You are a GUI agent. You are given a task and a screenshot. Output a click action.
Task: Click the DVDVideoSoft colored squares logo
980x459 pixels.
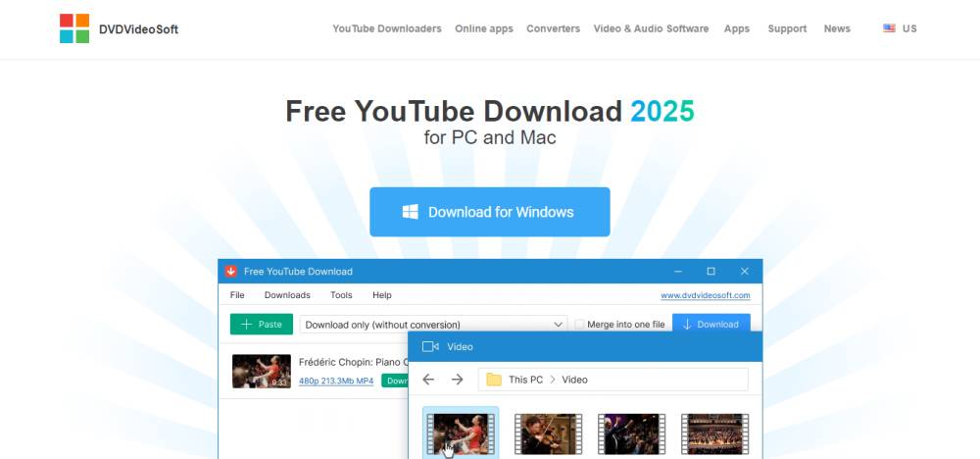point(74,28)
